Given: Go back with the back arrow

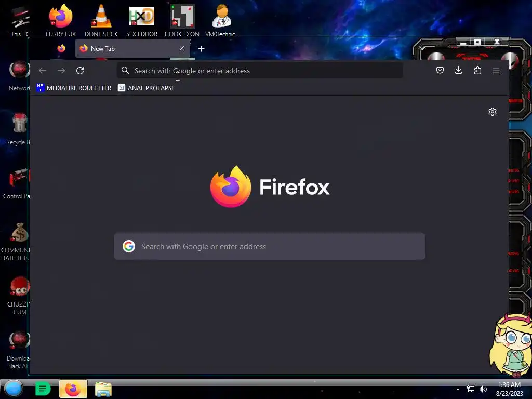Looking at the screenshot, I should click(x=43, y=71).
